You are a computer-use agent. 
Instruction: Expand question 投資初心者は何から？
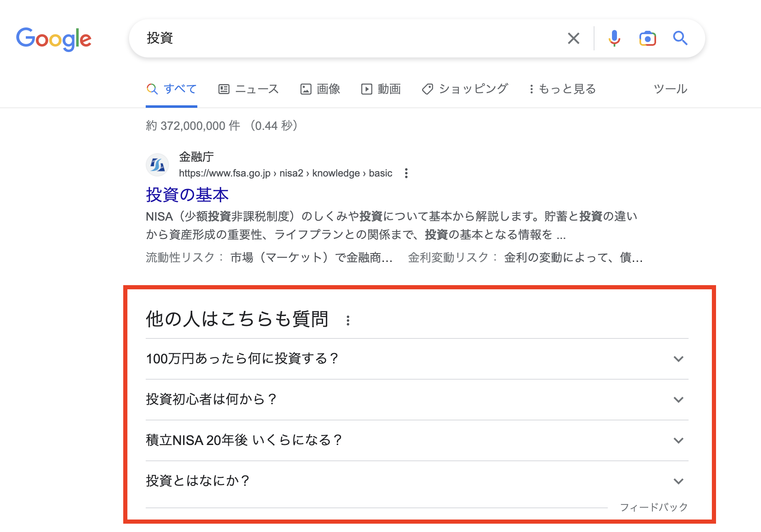pyautogui.click(x=417, y=400)
